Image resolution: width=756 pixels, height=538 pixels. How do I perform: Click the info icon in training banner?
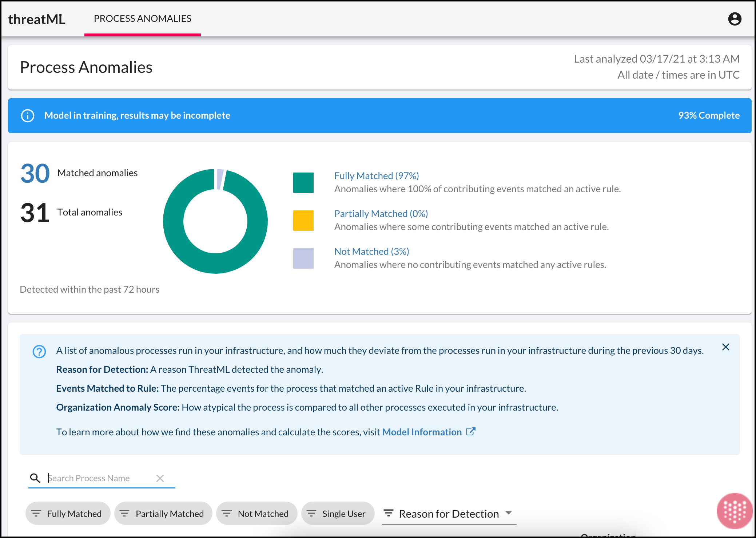pos(28,116)
